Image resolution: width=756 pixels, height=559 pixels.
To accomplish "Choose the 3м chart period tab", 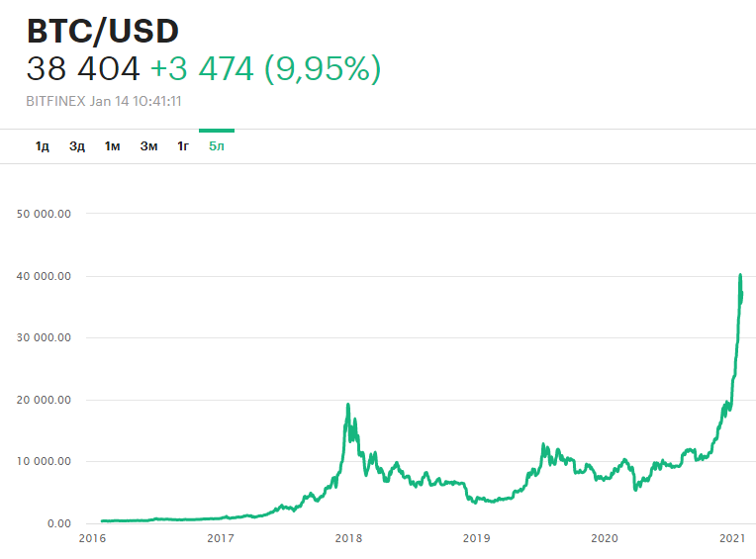I will (148, 146).
